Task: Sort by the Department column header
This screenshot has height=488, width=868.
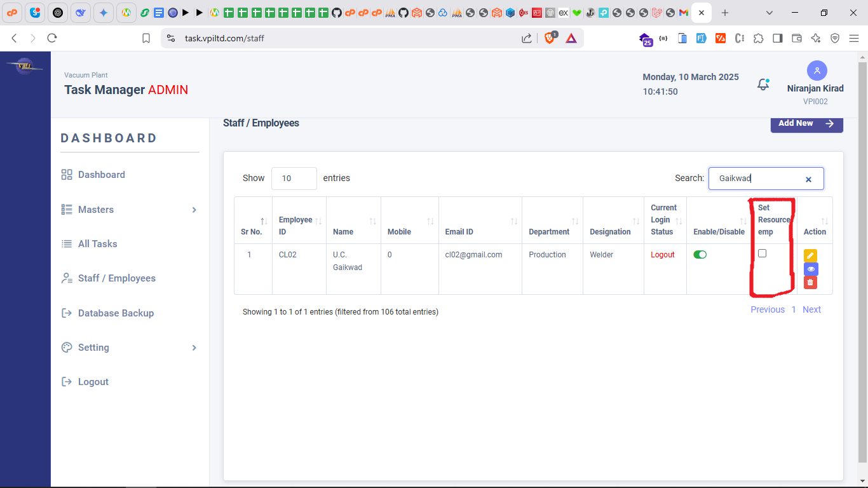Action: (x=553, y=220)
